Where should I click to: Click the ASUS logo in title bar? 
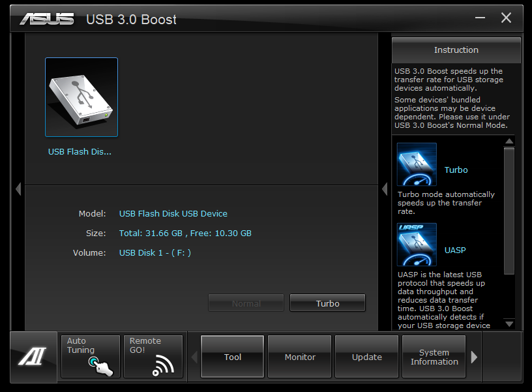pyautogui.click(x=46, y=18)
